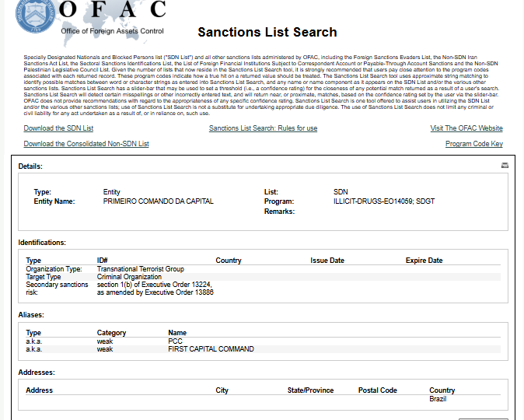The image size is (524, 420).
Task: Click the Treasury seal logo
Action: 35,16
